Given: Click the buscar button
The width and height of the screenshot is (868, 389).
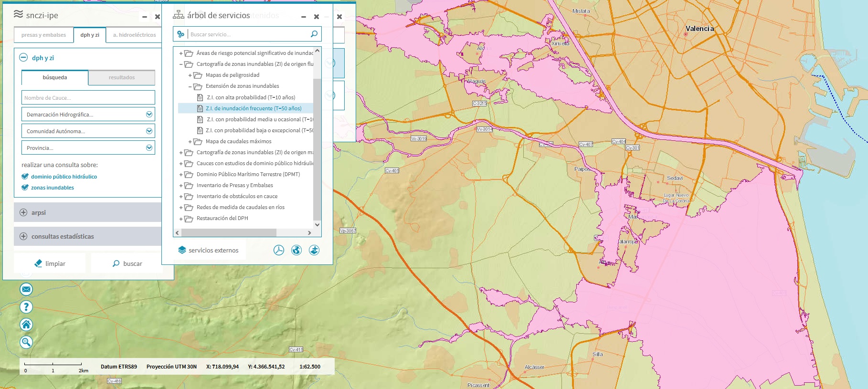Looking at the screenshot, I should (127, 263).
